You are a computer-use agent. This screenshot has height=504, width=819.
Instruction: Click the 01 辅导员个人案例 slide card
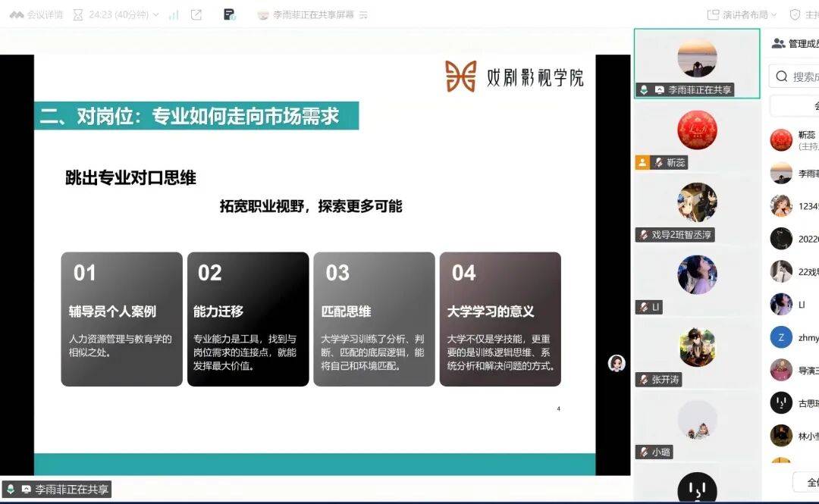pos(121,319)
